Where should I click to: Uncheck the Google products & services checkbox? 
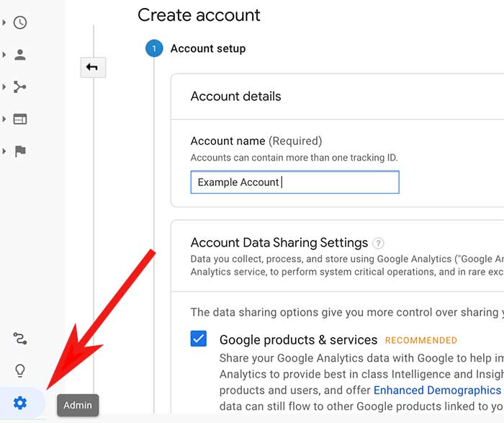click(199, 339)
